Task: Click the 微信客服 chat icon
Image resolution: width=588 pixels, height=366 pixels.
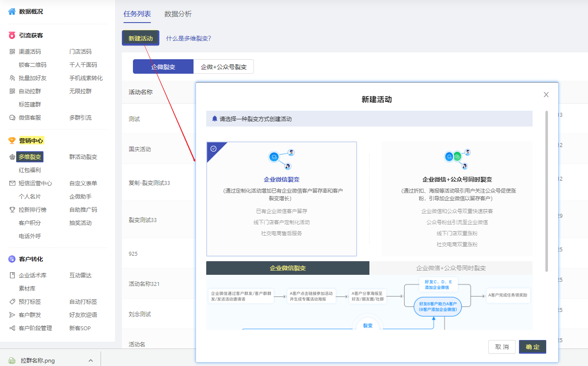Action: click(x=12, y=118)
